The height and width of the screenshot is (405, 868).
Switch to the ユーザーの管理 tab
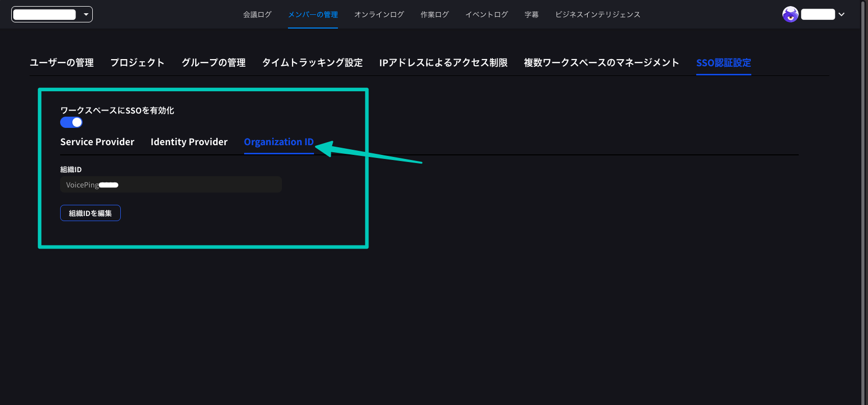[62, 63]
